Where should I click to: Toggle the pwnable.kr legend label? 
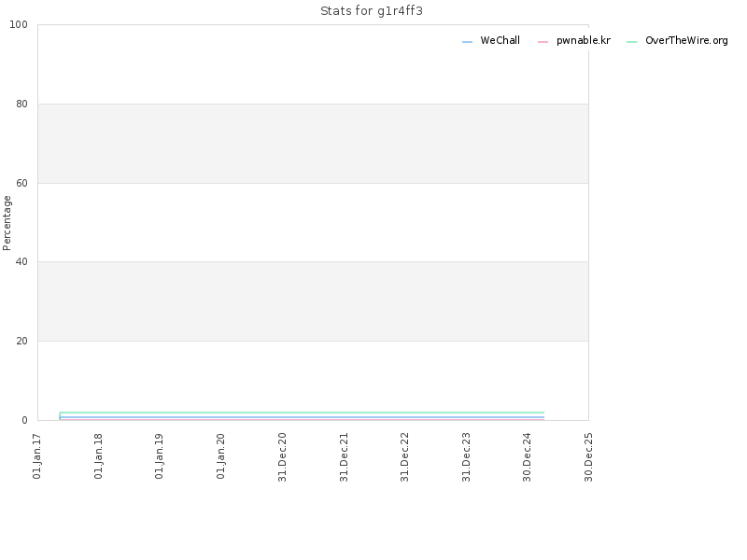pos(583,40)
